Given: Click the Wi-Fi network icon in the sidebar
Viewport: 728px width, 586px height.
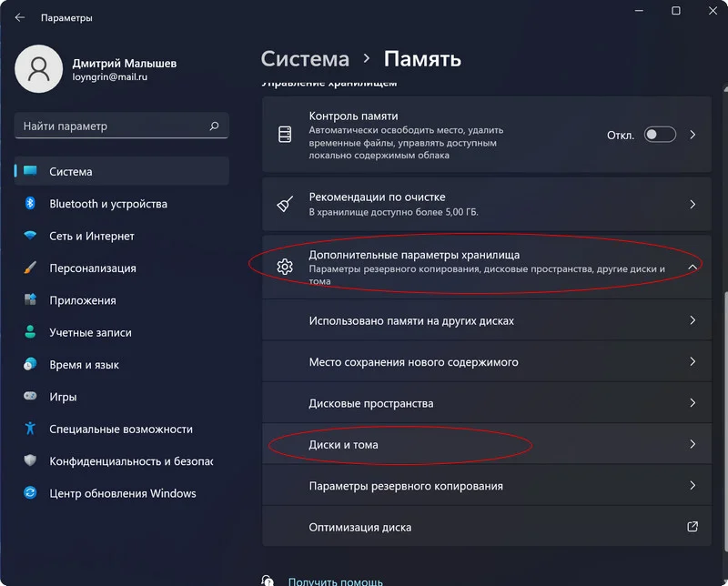Looking at the screenshot, I should tap(30, 236).
